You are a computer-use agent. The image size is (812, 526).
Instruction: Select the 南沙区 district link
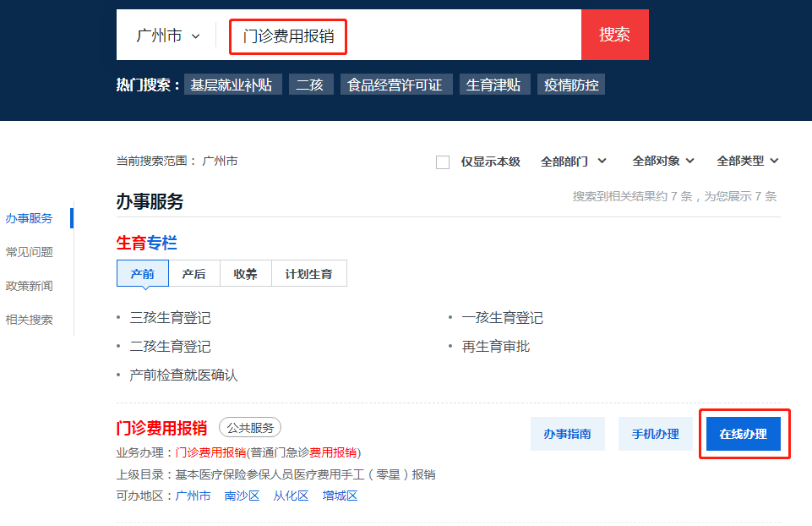[242, 496]
